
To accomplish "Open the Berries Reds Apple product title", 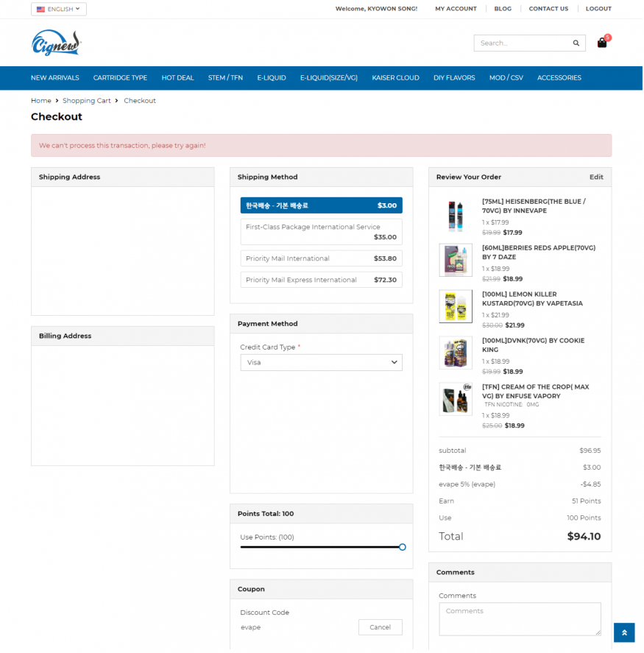I will (540, 253).
